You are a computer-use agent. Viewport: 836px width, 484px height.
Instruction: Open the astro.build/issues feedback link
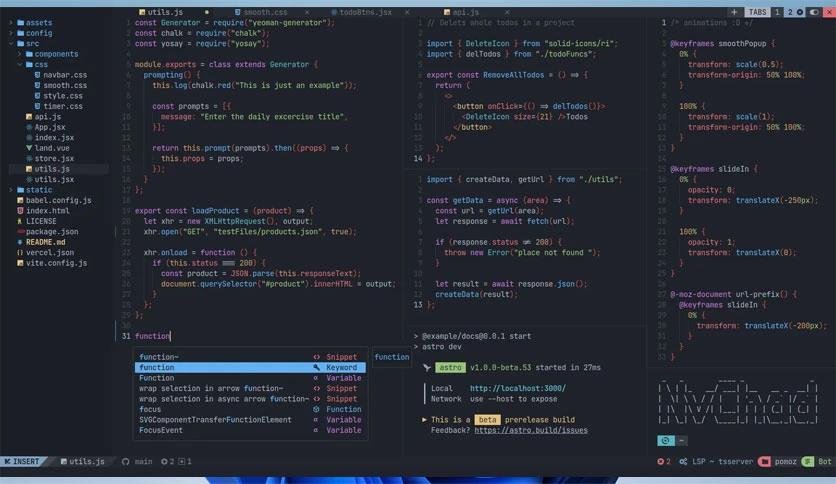(x=530, y=430)
